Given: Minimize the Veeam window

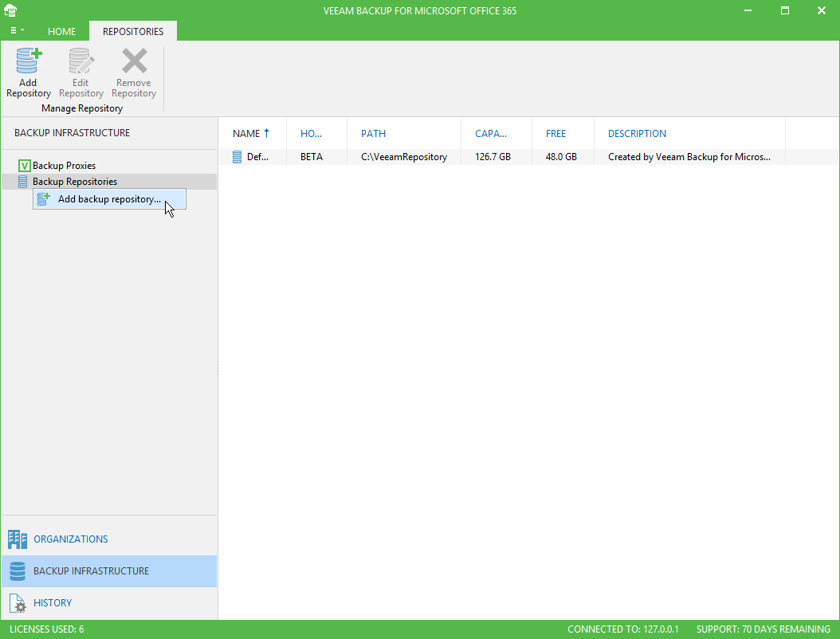Looking at the screenshot, I should pyautogui.click(x=748, y=10).
